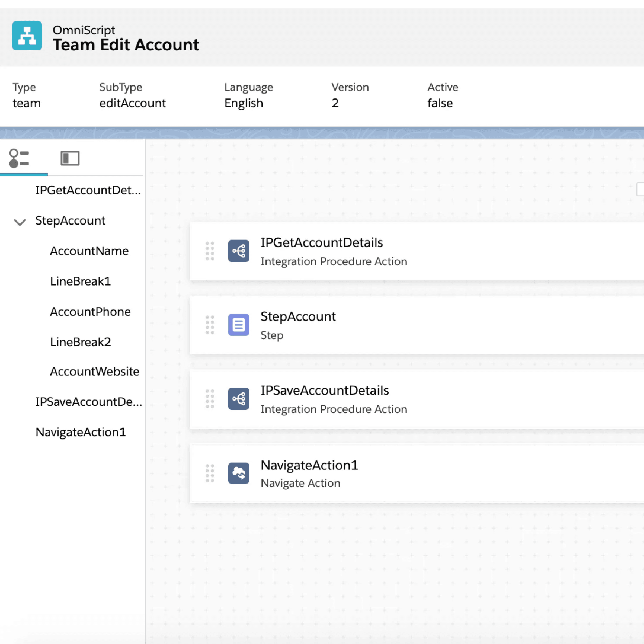Select AccountName tree item
The height and width of the screenshot is (644, 644).
click(89, 251)
